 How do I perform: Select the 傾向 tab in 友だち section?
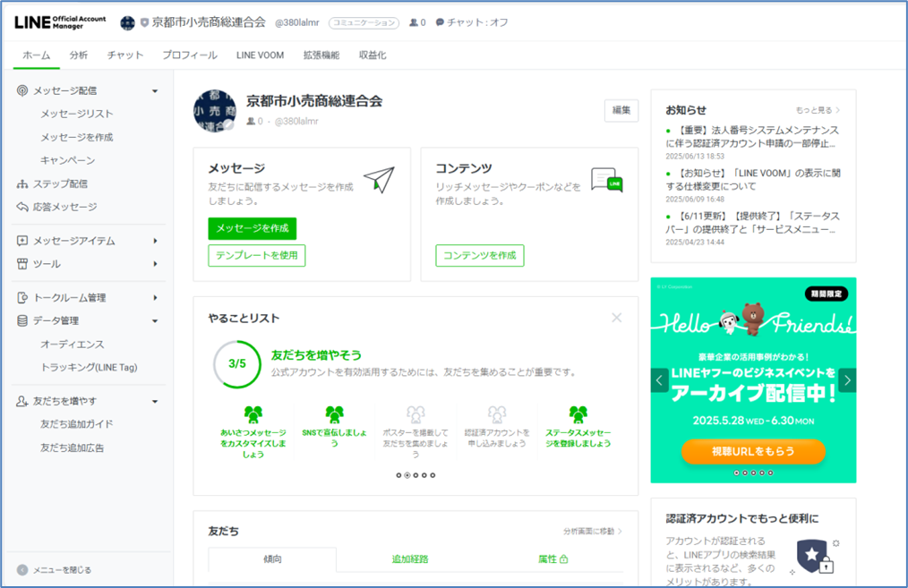click(272, 559)
